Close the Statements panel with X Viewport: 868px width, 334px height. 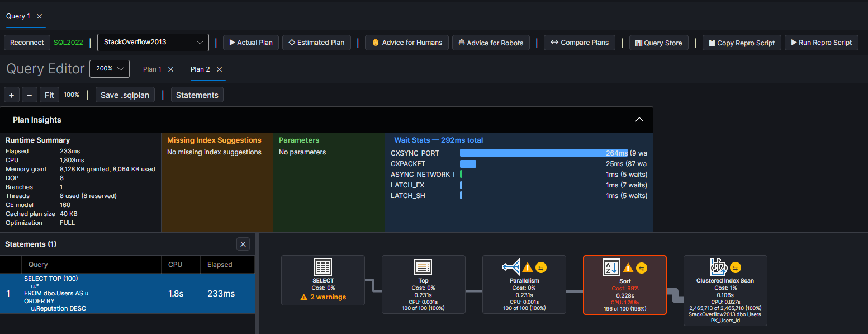click(243, 244)
